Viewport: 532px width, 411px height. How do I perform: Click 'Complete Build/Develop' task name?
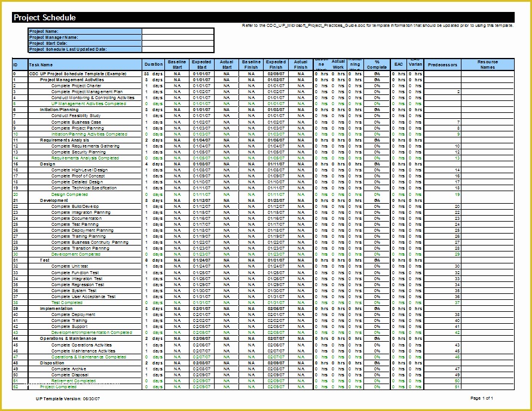point(75,206)
